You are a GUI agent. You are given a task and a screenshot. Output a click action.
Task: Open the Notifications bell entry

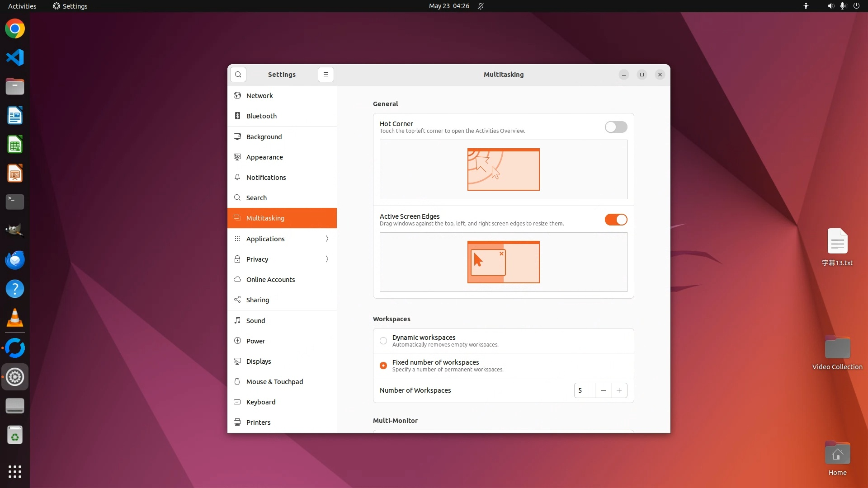click(266, 178)
